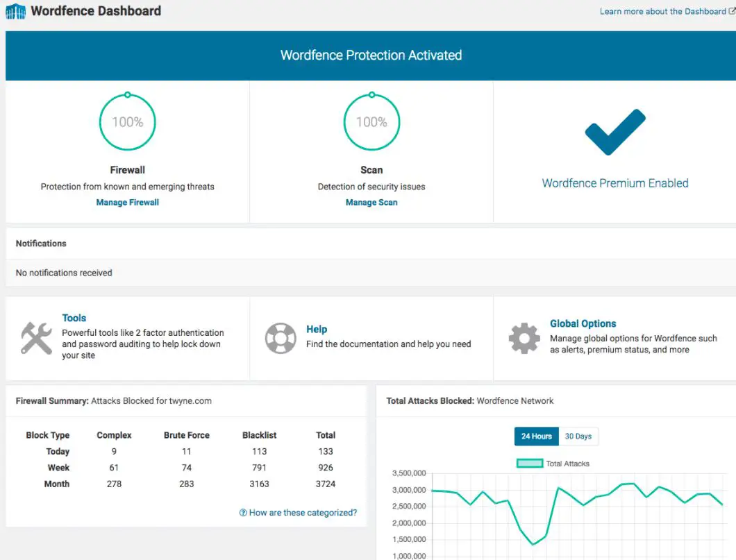This screenshot has width=736, height=560.
Task: Open the Global Options link
Action: (583, 323)
